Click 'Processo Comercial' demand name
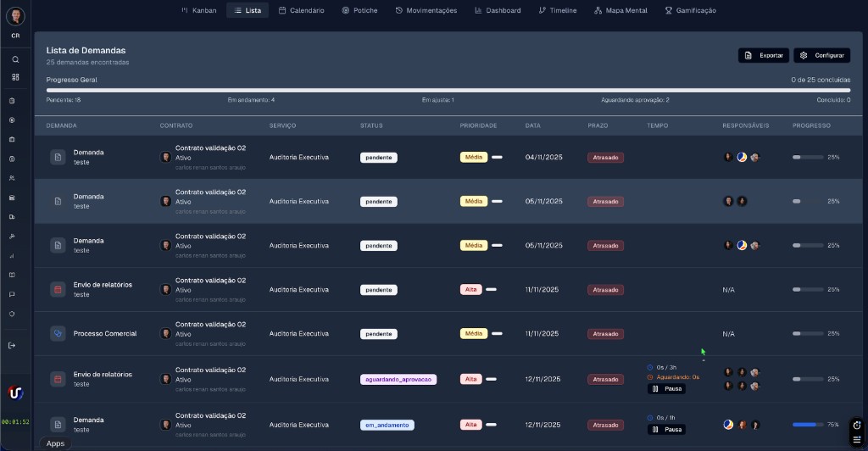868x451 pixels. coord(105,334)
